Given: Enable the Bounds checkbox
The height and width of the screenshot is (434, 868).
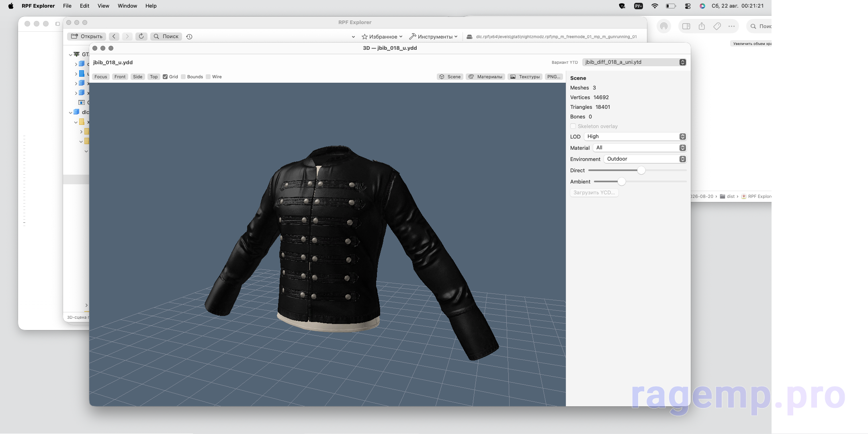Looking at the screenshot, I should pos(183,77).
